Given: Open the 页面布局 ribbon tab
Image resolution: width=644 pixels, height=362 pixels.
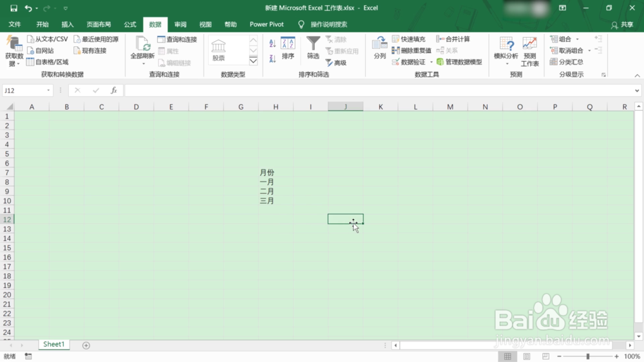Looking at the screenshot, I should coord(99,24).
